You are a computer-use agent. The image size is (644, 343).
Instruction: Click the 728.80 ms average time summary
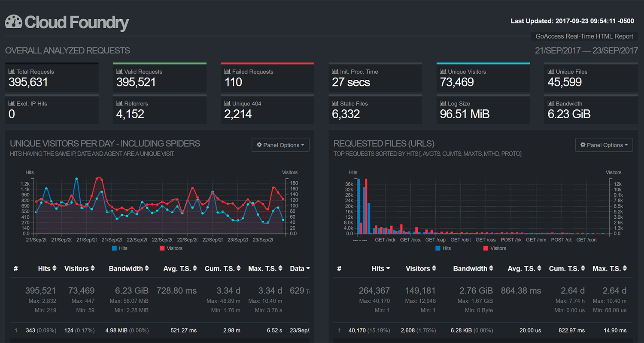click(x=176, y=291)
